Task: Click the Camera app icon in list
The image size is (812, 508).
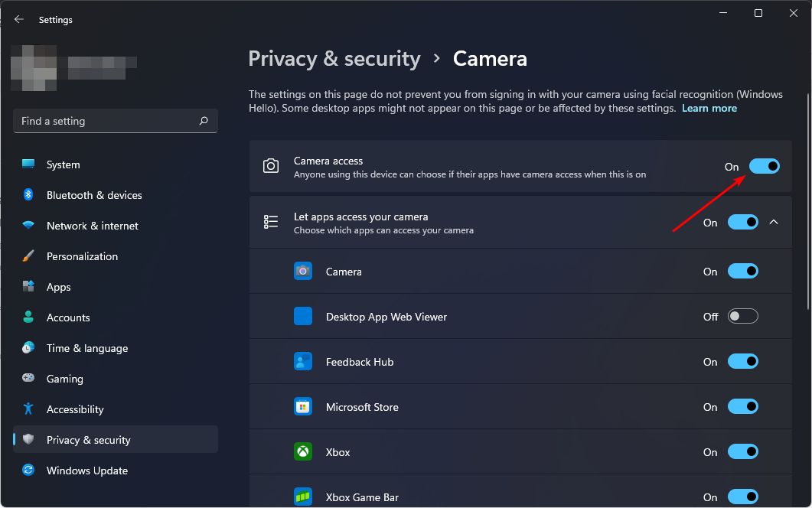Action: tap(303, 272)
